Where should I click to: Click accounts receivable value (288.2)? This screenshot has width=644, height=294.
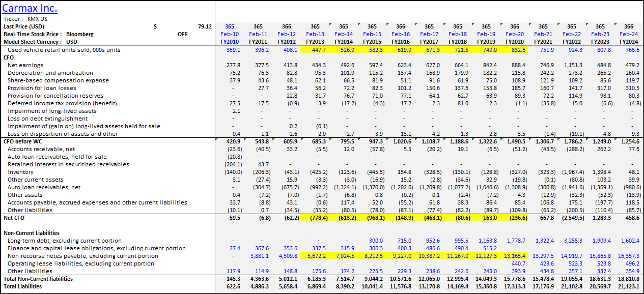pos(574,149)
